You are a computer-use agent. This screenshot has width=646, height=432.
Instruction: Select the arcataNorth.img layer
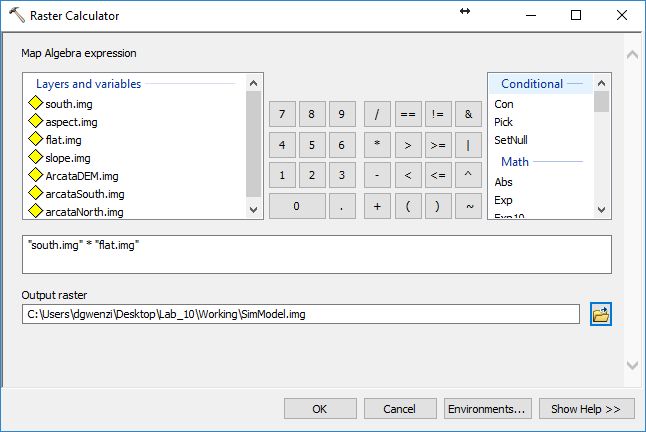[84, 212]
